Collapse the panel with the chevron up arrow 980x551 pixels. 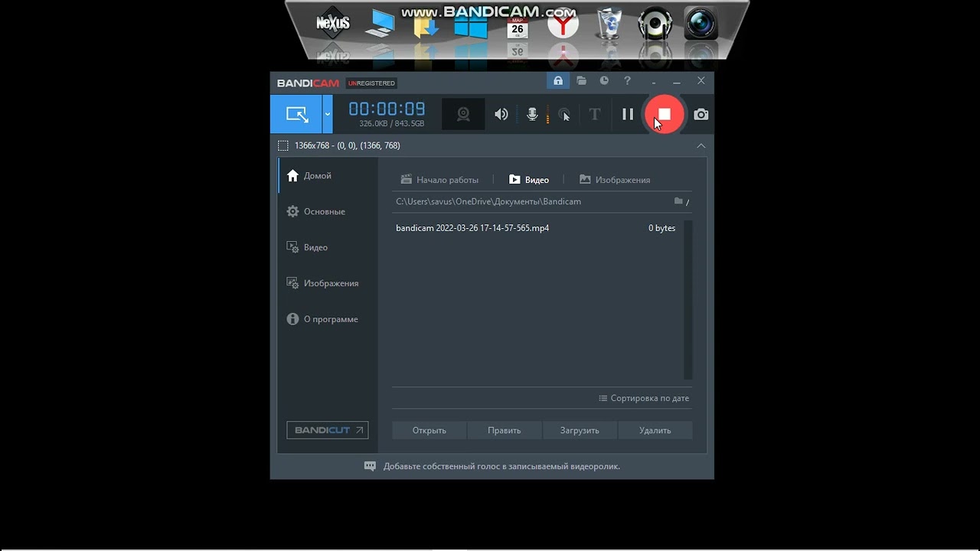point(701,145)
